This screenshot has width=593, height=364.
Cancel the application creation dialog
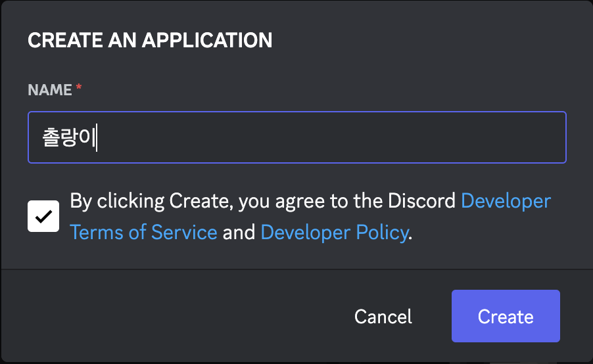[383, 317]
